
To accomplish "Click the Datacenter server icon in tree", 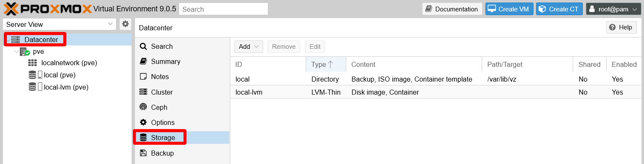I will [x=16, y=40].
